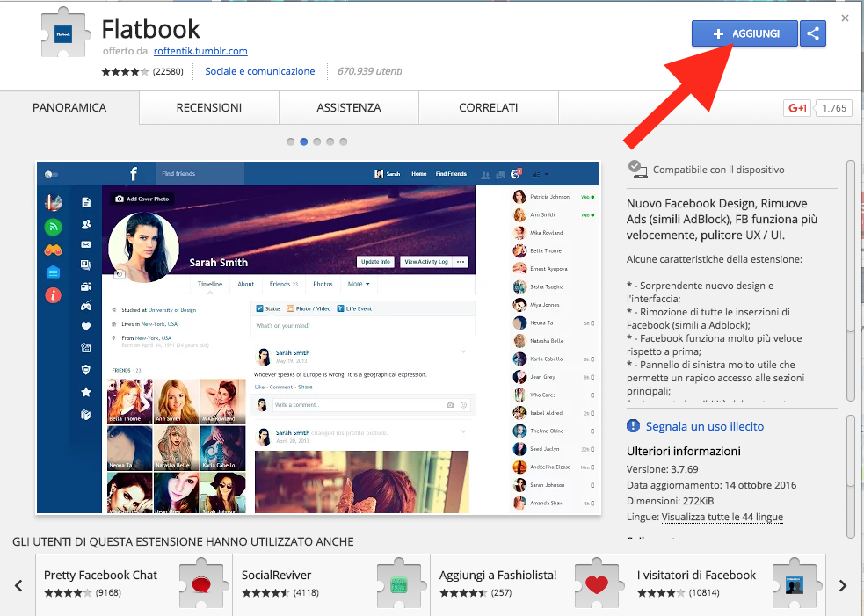This screenshot has width=864, height=616.
Task: Click the description text scrollbar
Action: pyautogui.click(x=851, y=281)
